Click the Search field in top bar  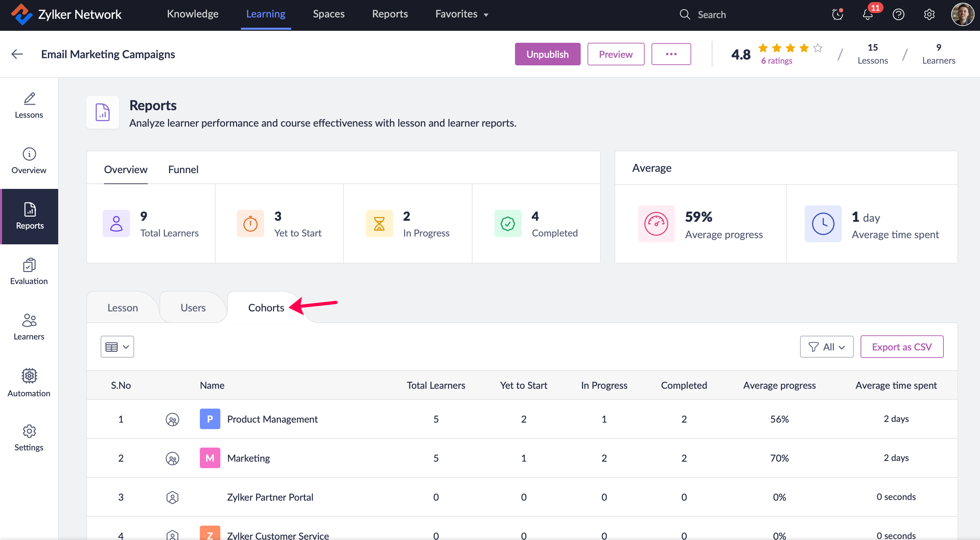coord(711,15)
